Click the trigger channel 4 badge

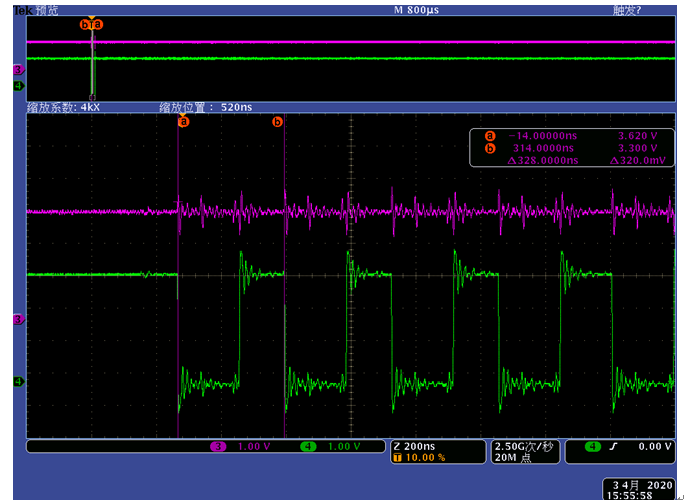tap(593, 446)
